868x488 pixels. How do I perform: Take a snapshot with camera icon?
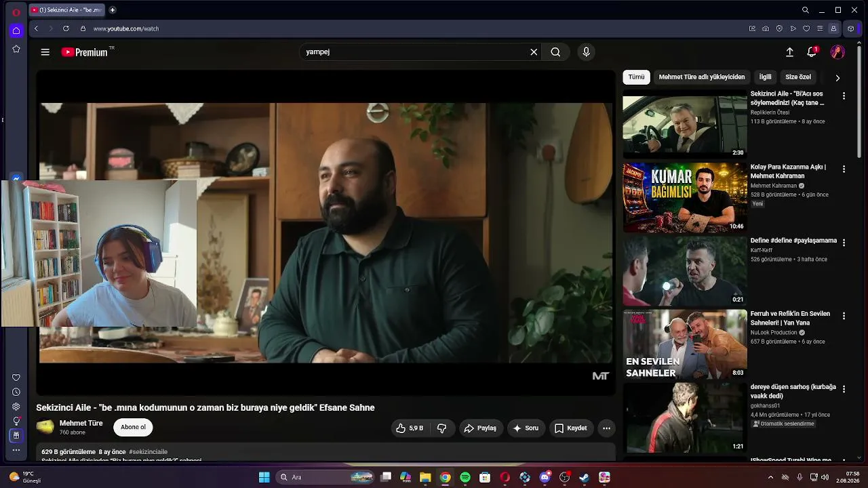(766, 28)
